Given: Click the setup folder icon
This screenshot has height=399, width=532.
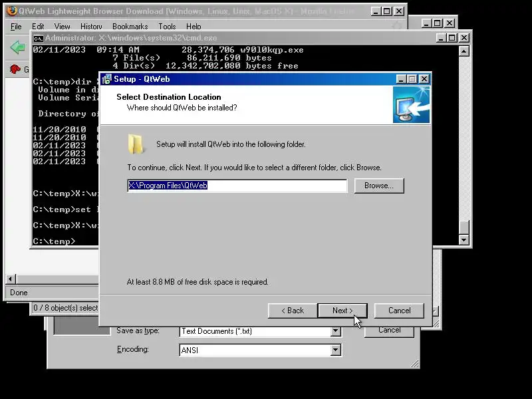Looking at the screenshot, I should coord(136,144).
